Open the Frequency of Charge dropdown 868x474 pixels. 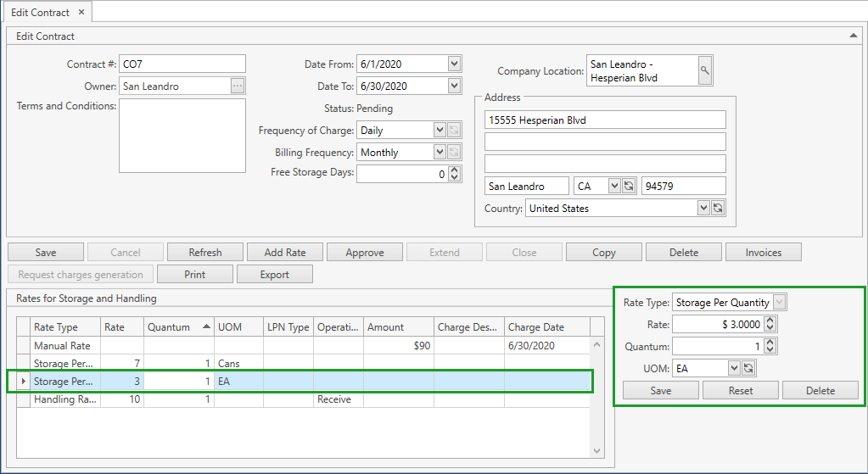click(440, 130)
